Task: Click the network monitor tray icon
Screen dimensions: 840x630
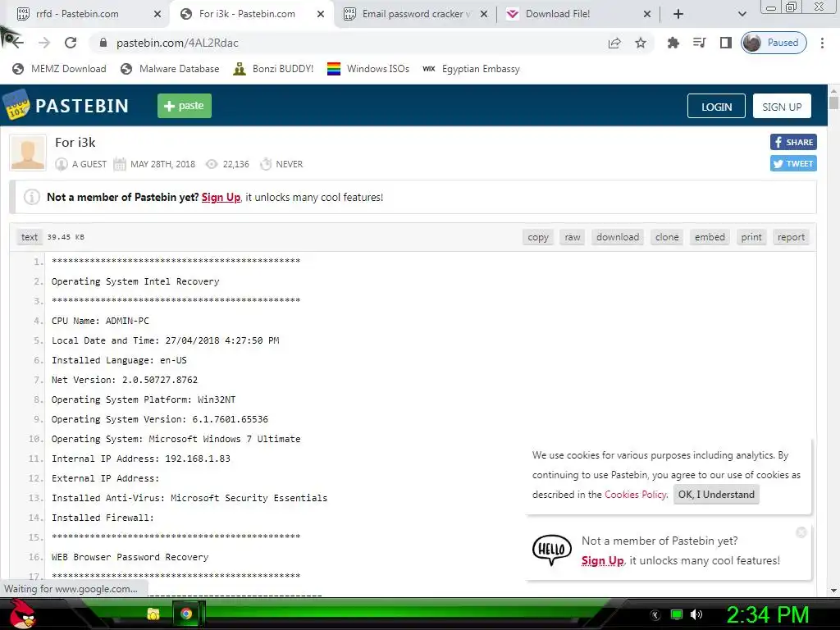Action: (x=677, y=614)
